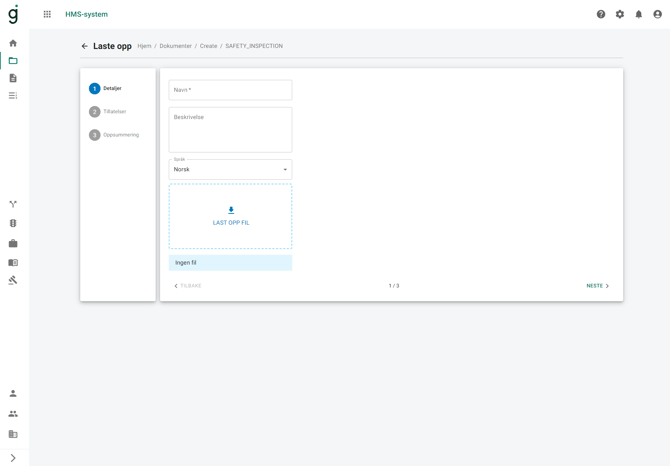Click the NESTE button
Image resolution: width=670 pixels, height=466 pixels.
(597, 286)
